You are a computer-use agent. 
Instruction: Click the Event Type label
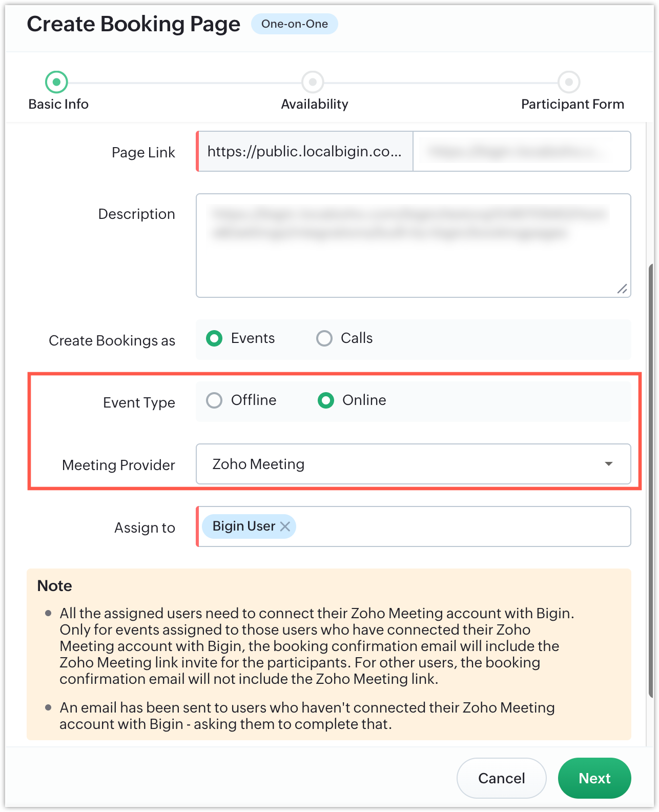[x=139, y=403]
